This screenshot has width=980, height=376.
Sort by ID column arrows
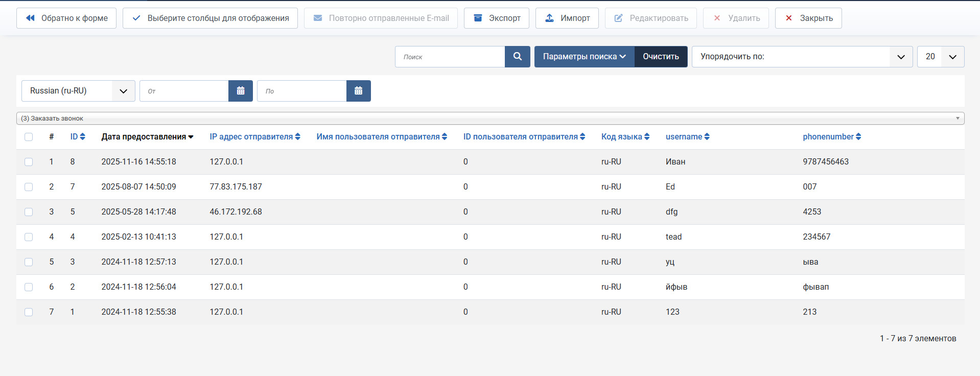point(83,137)
